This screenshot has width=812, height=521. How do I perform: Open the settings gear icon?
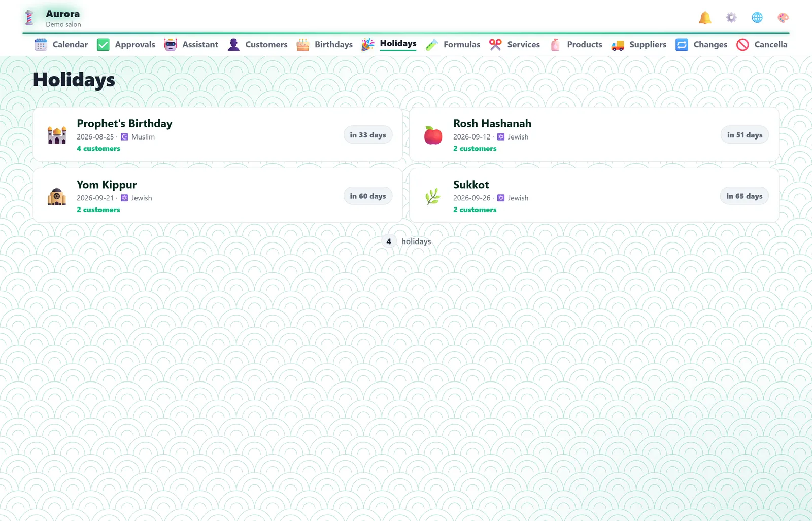pyautogui.click(x=731, y=18)
